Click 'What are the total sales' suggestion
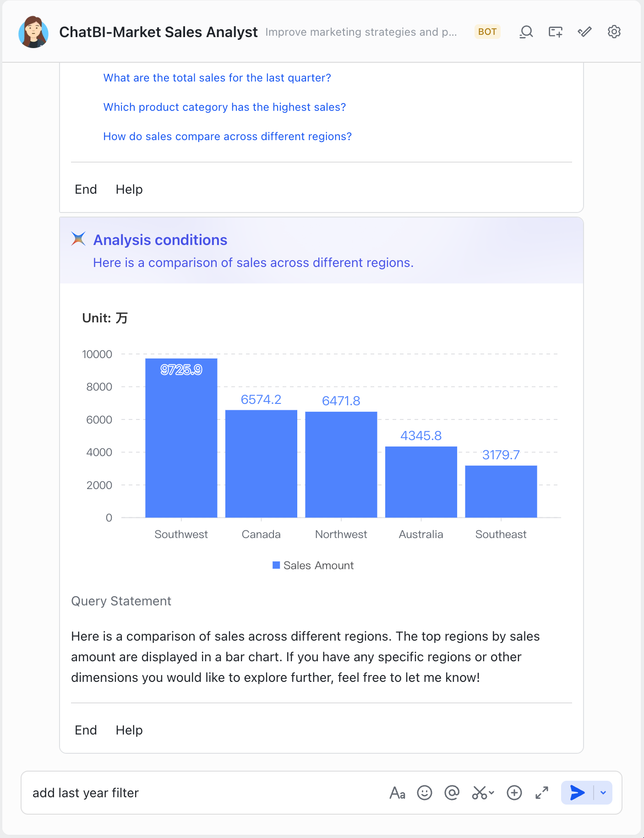Screen dimensions: 644x838 pyautogui.click(x=217, y=78)
